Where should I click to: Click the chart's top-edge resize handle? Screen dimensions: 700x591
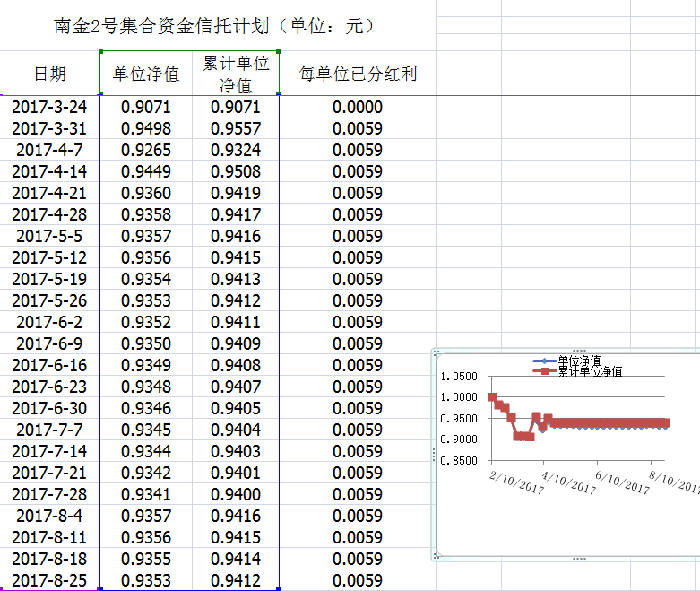578,351
